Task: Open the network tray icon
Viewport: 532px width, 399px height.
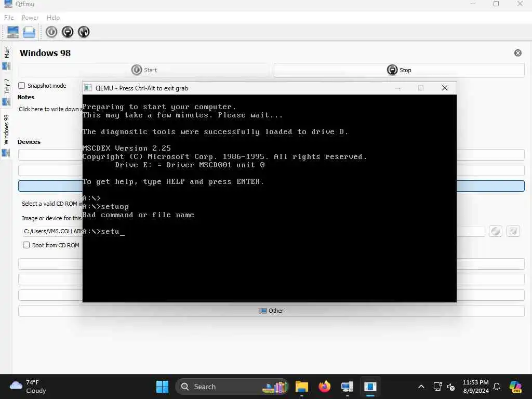Action: 437,387
